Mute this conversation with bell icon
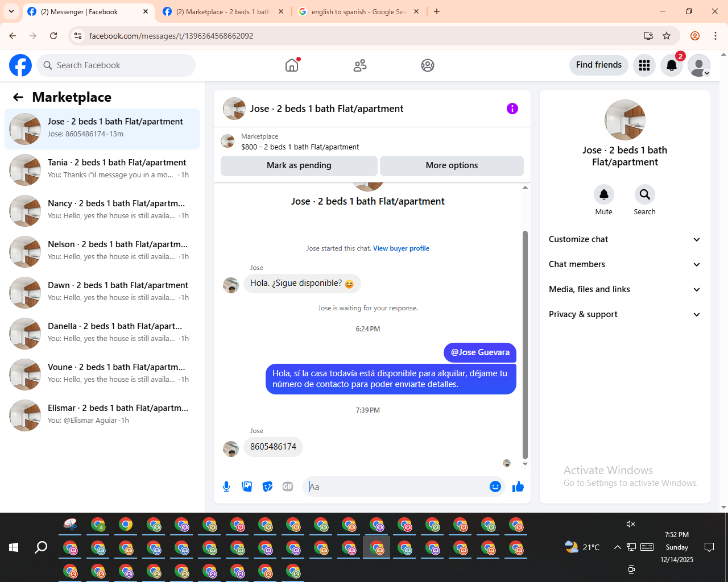The image size is (728, 582). click(604, 194)
